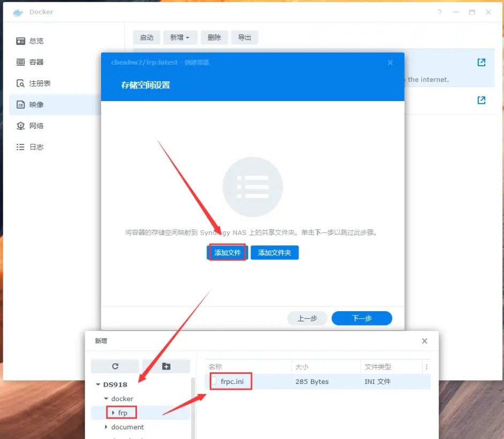Image resolution: width=504 pixels, height=439 pixels.
Task: Click the 添加文件 button
Action: (x=227, y=252)
